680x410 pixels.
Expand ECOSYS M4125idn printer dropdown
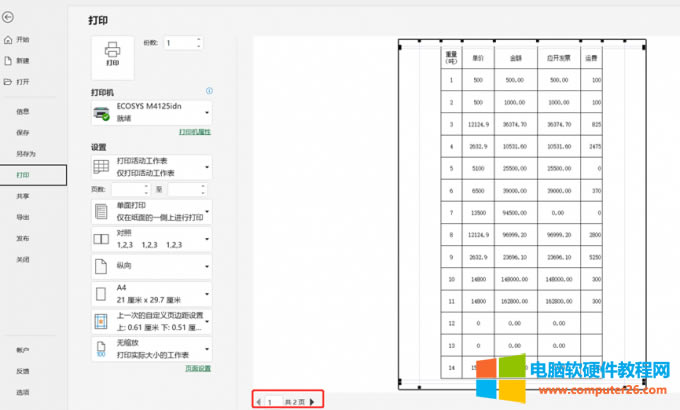(x=151, y=113)
